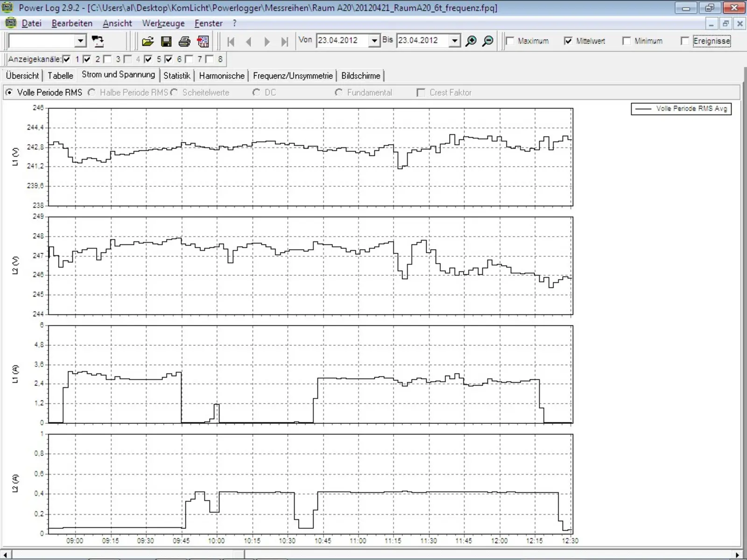The height and width of the screenshot is (560, 747).
Task: Expand the Von date dropdown
Action: point(374,41)
